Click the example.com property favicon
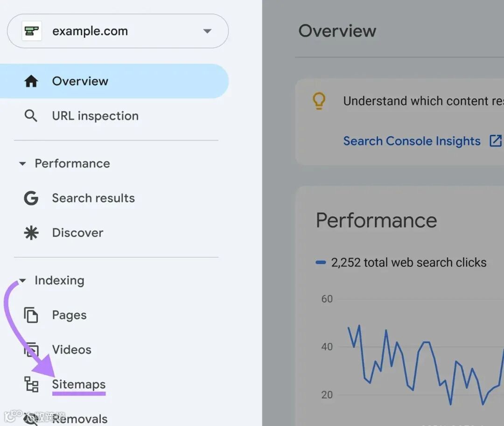Screen dimensions: 504x426 (32, 31)
